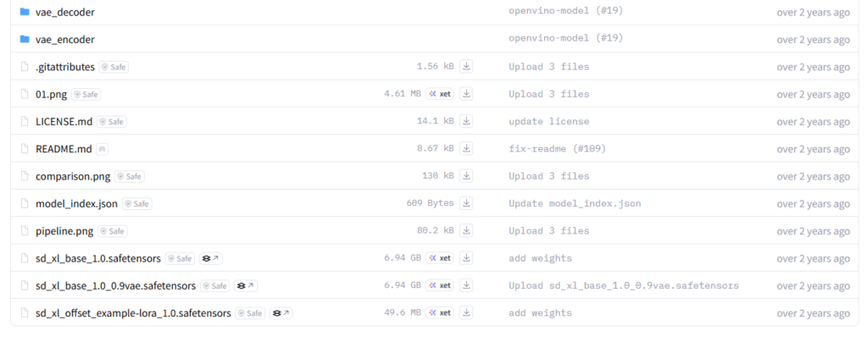Screen dimensions: 868x342
Task: Open pickle-import badge on sd_xl_base_1.0.safetensors
Action: click(x=211, y=258)
